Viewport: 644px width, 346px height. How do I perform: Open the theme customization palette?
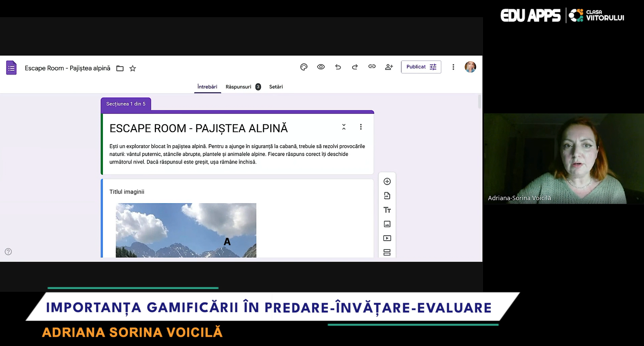tap(304, 67)
